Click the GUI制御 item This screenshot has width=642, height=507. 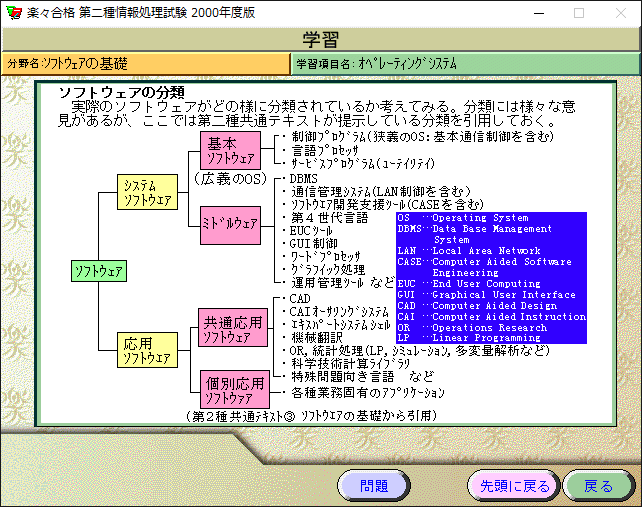tap(314, 244)
